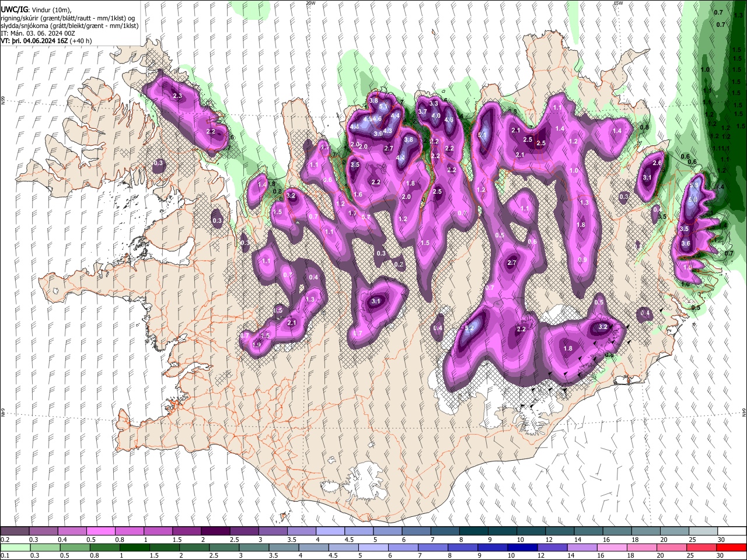Click the '15W' longitude label
This screenshot has height=560, width=747.
[x=618, y=3]
